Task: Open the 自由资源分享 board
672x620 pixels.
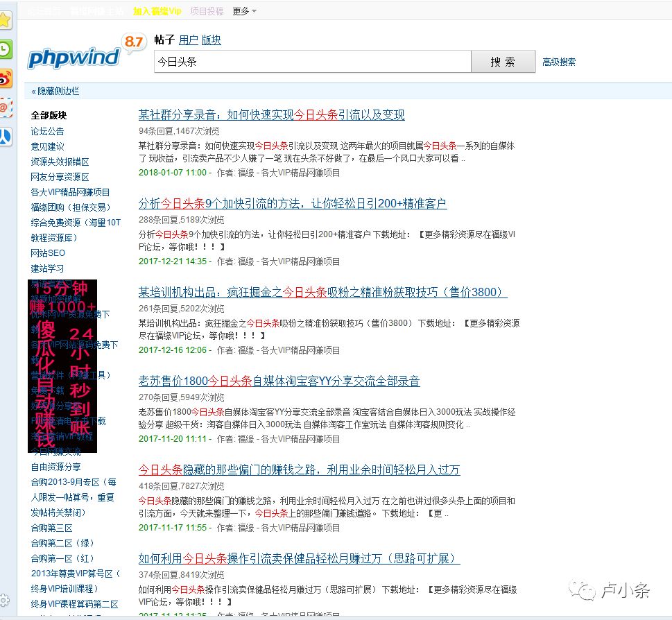Action: [55, 467]
